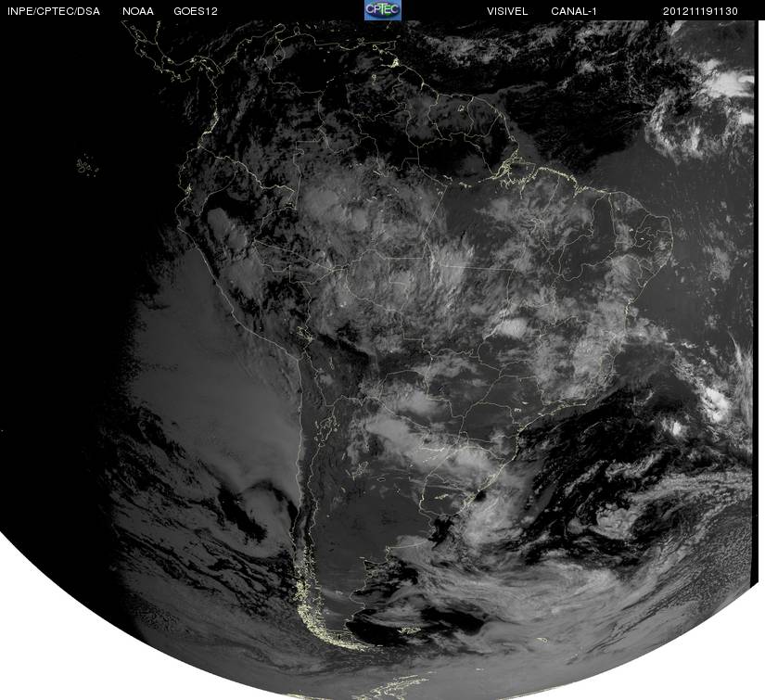Click the NOAA label

click(138, 11)
